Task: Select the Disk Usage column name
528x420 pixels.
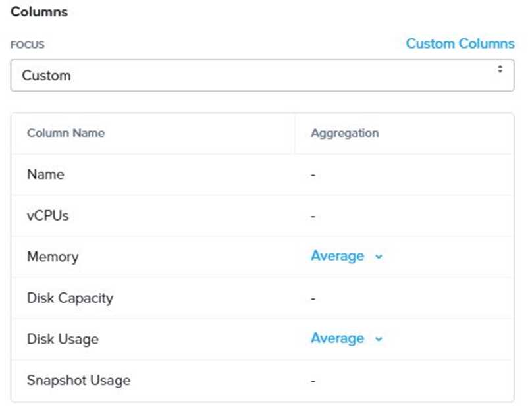Action: point(63,339)
